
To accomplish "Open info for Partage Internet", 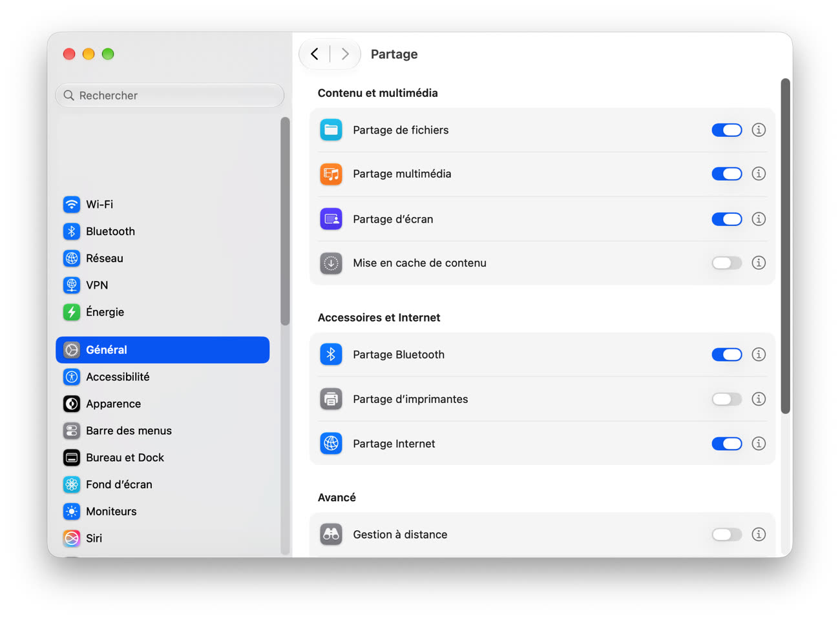I will [759, 444].
